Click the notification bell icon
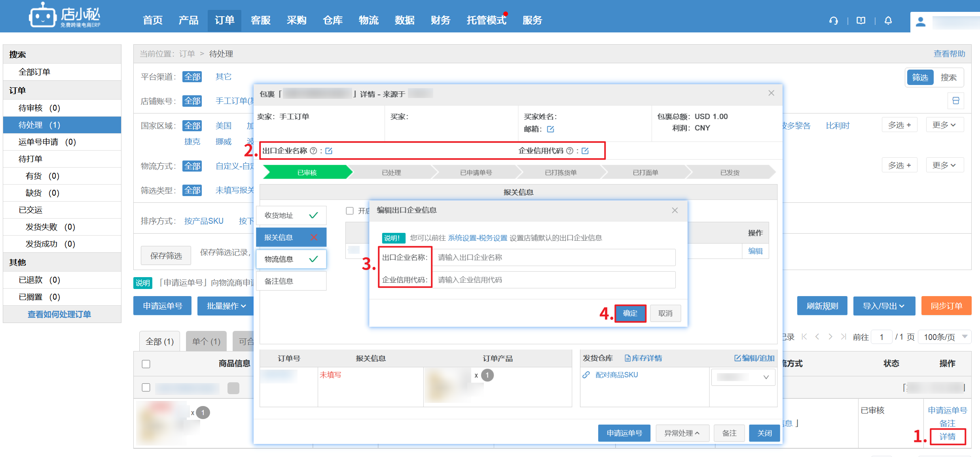Image resolution: width=980 pixels, height=457 pixels. pyautogui.click(x=888, y=21)
